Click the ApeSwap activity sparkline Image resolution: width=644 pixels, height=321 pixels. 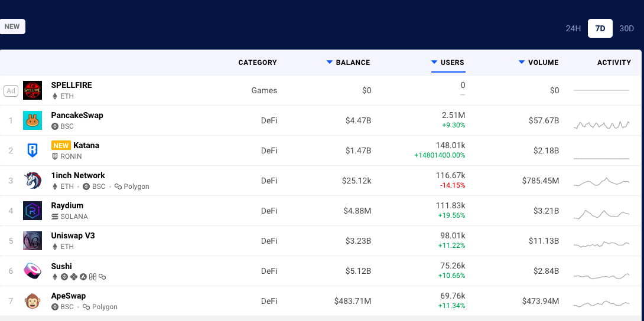pyautogui.click(x=601, y=304)
